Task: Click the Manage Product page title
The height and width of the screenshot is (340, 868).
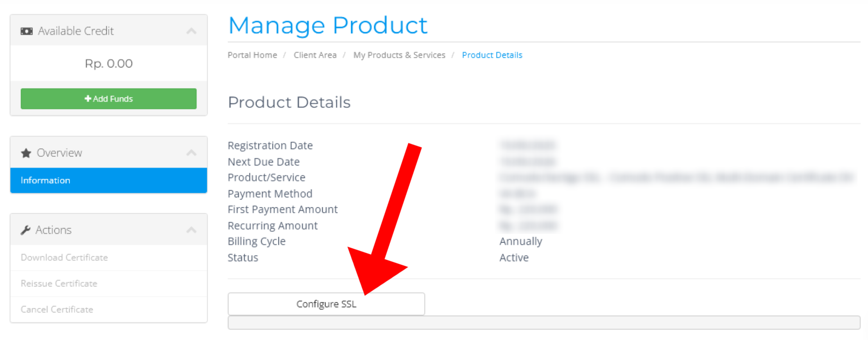Action: 328,25
